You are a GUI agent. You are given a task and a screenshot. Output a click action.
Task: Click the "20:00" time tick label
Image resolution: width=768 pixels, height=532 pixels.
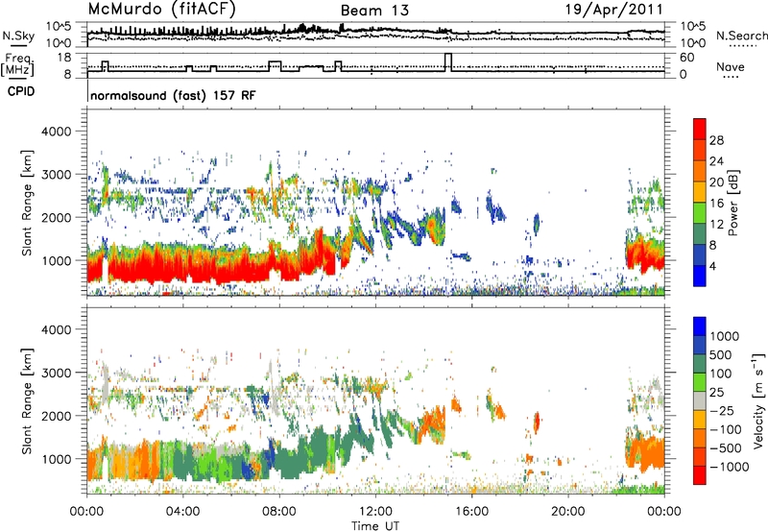(567, 512)
